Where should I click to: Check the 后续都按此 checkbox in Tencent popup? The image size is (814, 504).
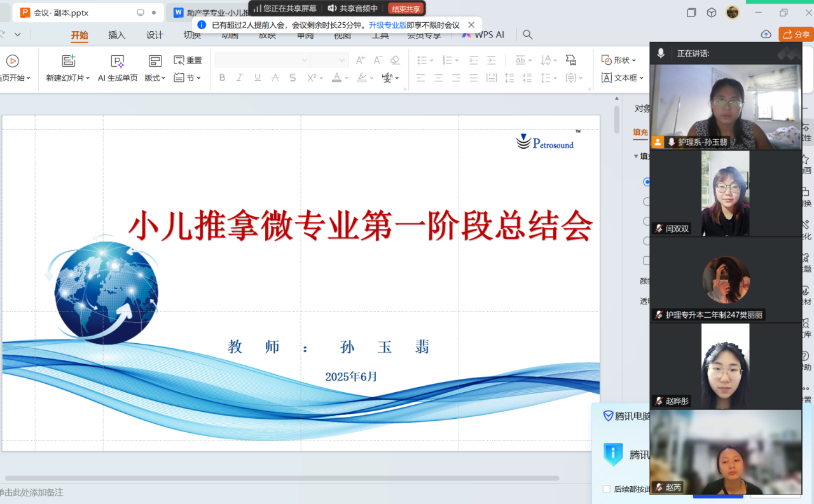[607, 489]
